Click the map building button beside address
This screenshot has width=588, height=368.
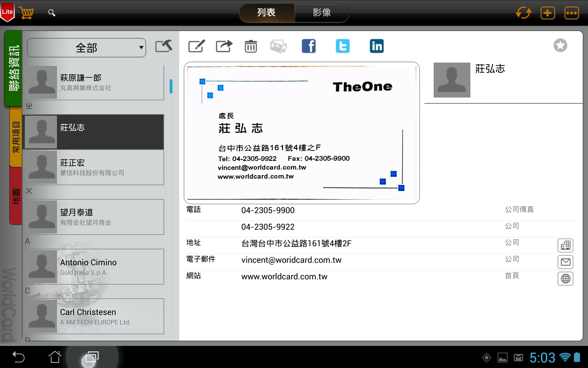565,245
